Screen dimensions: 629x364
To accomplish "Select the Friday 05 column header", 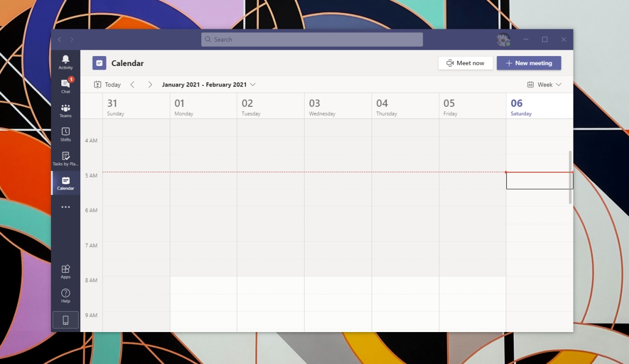I will coord(472,106).
